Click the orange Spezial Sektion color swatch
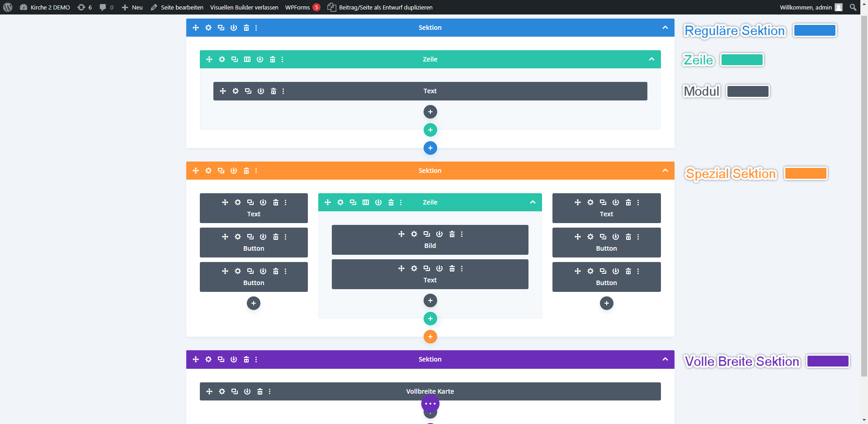The height and width of the screenshot is (424, 868). click(x=806, y=173)
